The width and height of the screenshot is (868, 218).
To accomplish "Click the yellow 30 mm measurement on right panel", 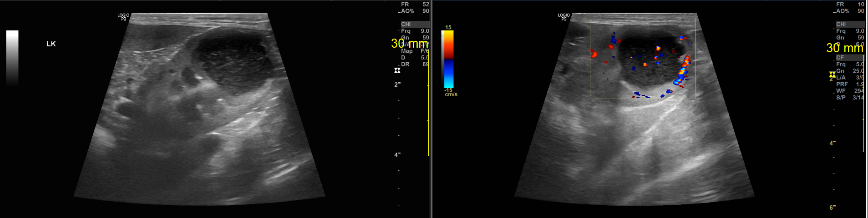I will pos(844,48).
